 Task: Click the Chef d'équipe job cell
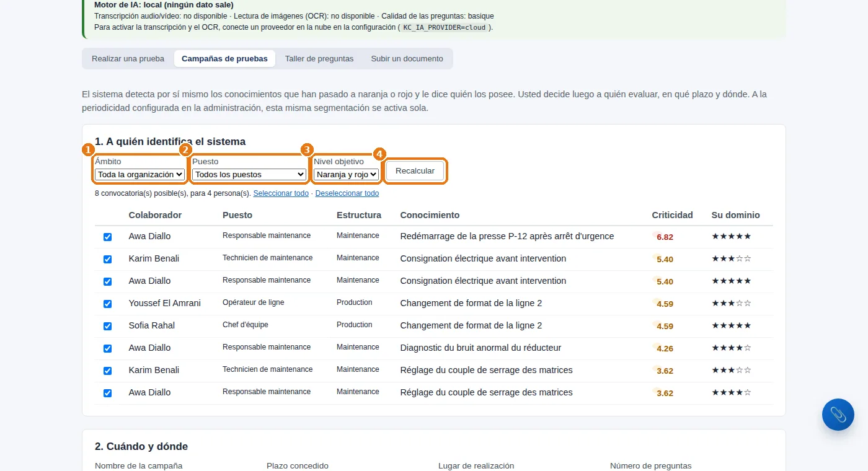click(x=246, y=325)
